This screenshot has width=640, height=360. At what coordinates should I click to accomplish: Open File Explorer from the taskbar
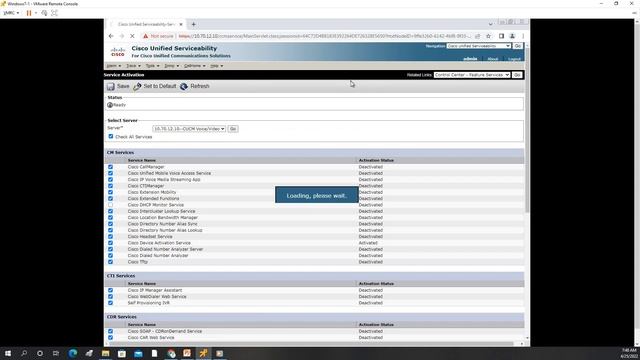tap(105, 353)
